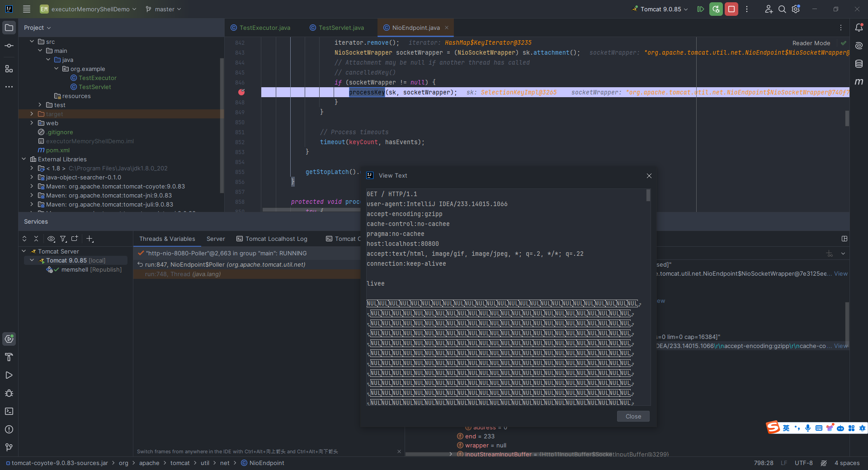Show more tool windows ellipsis
Viewport: 868px width, 470px height.
(9, 87)
